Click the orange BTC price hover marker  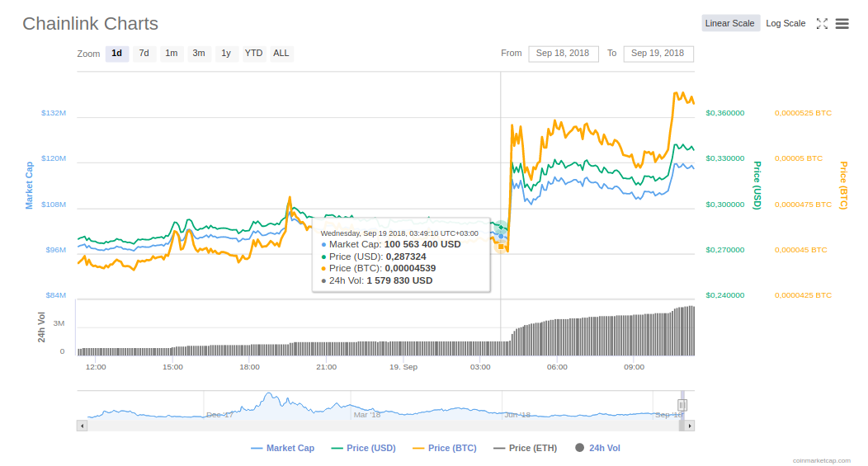[x=501, y=247]
